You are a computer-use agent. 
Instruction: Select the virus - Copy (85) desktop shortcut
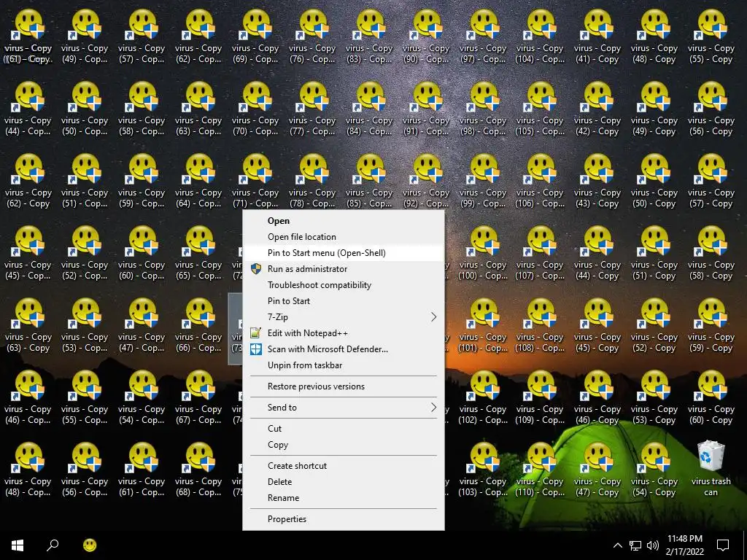click(x=369, y=182)
